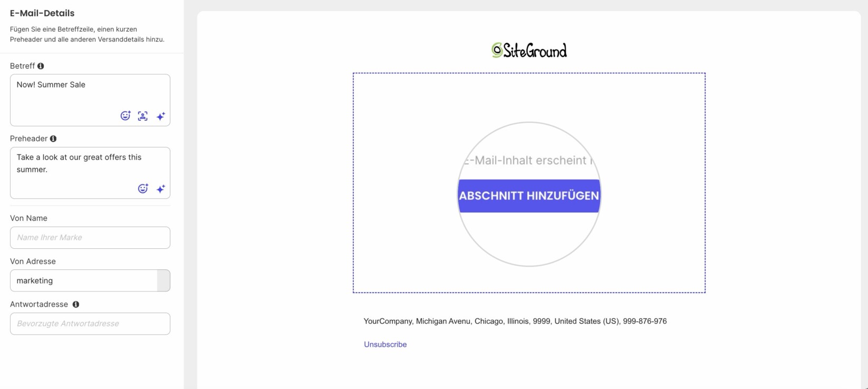
Task: Click the E-Mail-Details panel heading
Action: [42, 13]
